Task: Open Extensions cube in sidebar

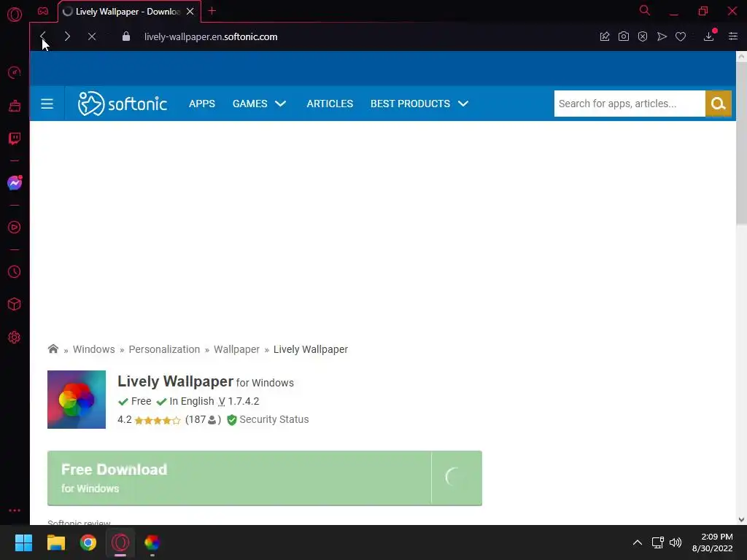Action: tap(15, 304)
